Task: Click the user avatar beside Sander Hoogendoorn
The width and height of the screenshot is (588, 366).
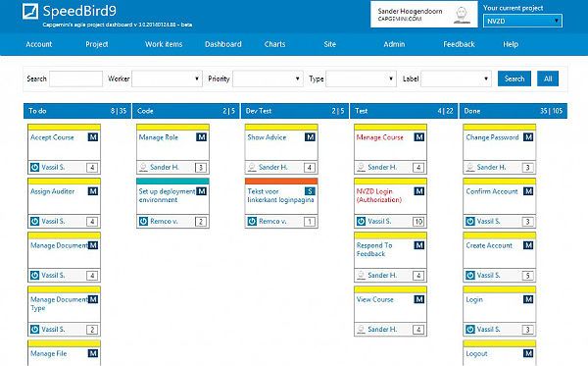Action: tap(462, 16)
